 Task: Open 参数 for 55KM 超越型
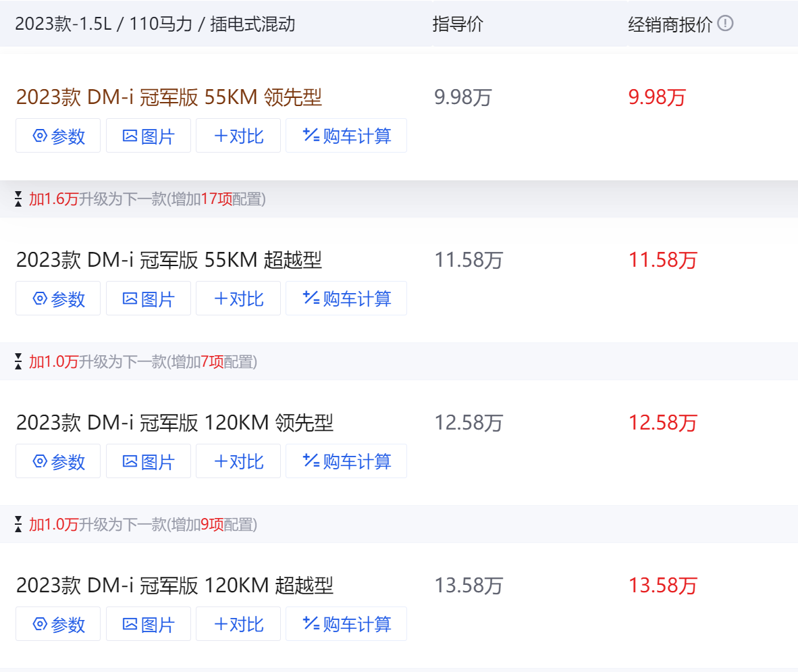click(58, 299)
